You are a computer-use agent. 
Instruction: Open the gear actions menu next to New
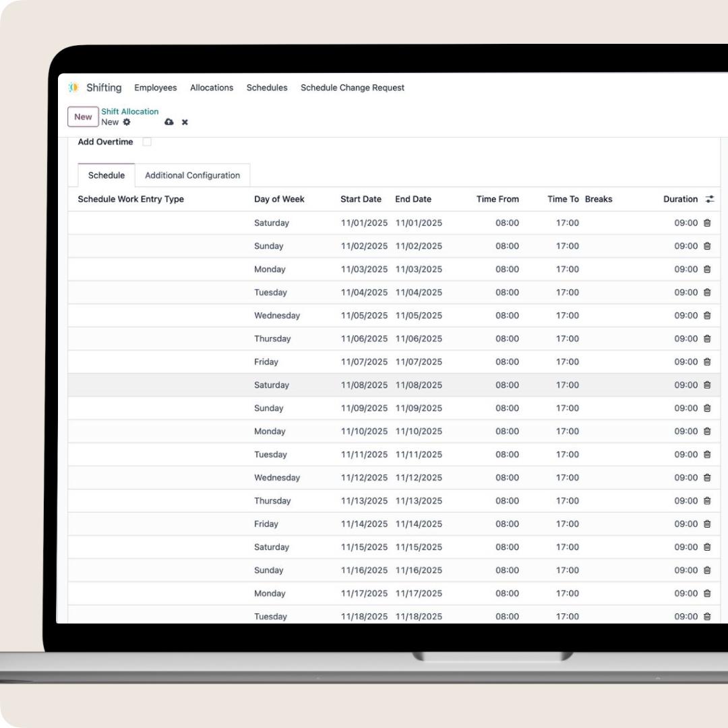click(x=127, y=122)
